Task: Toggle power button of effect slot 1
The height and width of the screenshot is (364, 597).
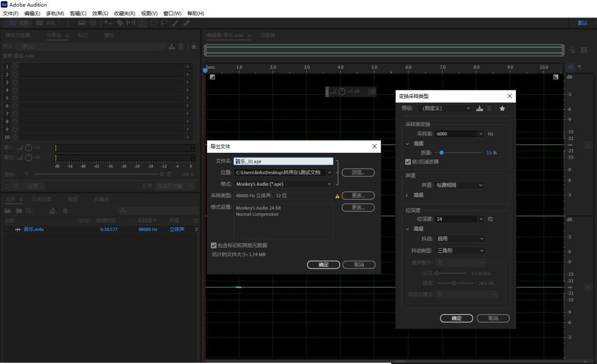Action: [x=15, y=67]
